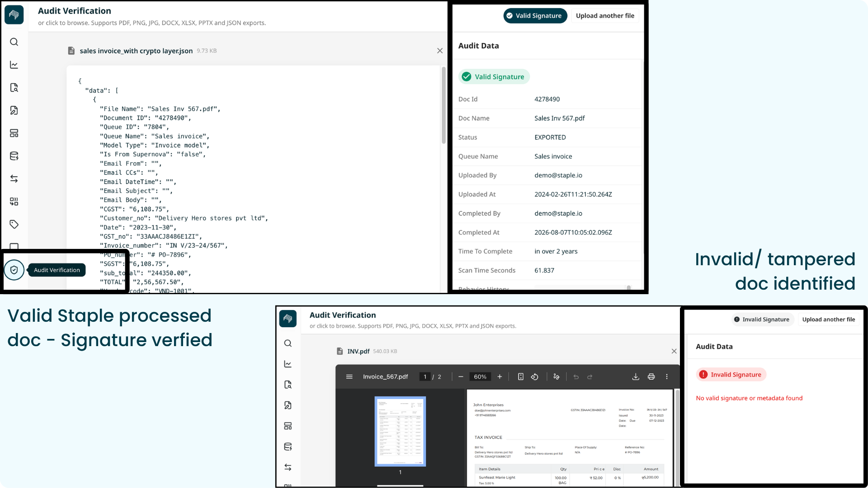Click Uploaded By value demo@staple.io

pyautogui.click(x=558, y=175)
